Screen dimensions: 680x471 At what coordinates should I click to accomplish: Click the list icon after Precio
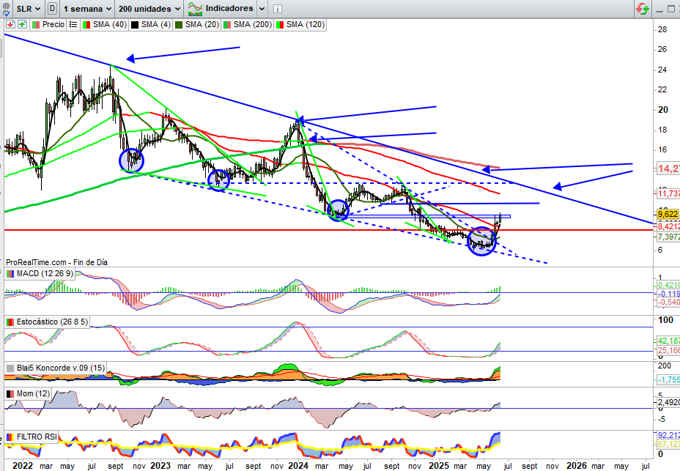[73, 25]
